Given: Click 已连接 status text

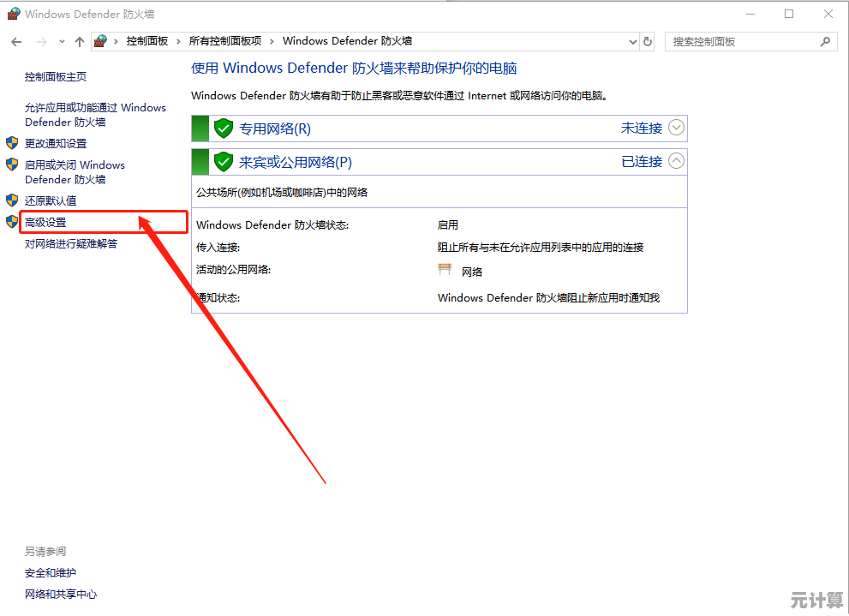Looking at the screenshot, I should tap(642, 162).
